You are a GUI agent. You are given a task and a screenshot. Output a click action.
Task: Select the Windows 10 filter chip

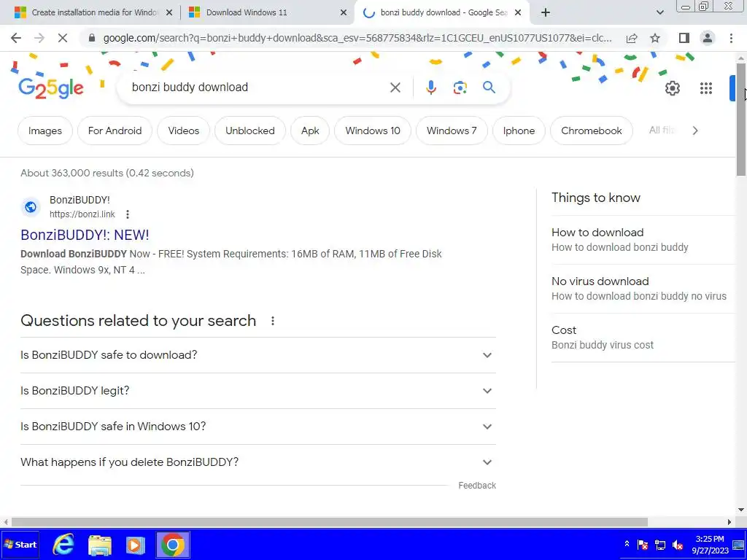click(373, 131)
